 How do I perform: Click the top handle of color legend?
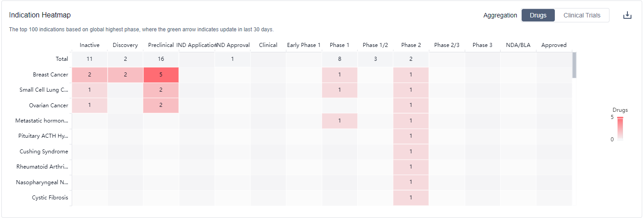620,118
